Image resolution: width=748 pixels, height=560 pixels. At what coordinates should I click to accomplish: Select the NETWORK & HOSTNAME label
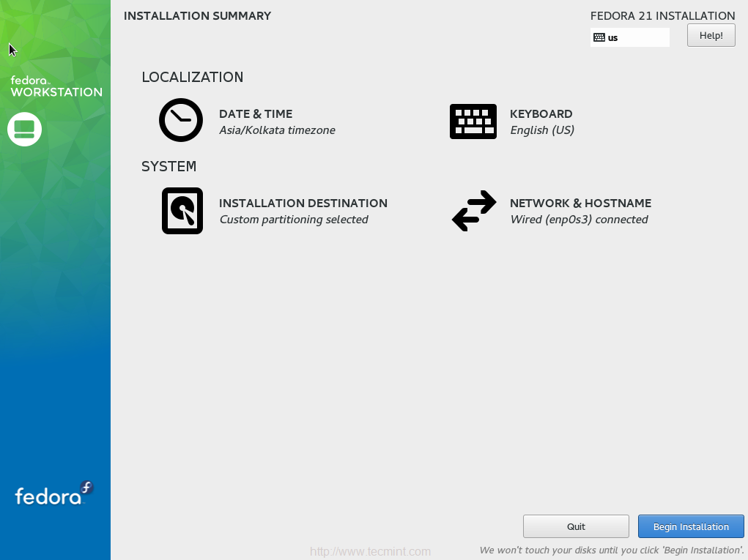click(x=580, y=203)
